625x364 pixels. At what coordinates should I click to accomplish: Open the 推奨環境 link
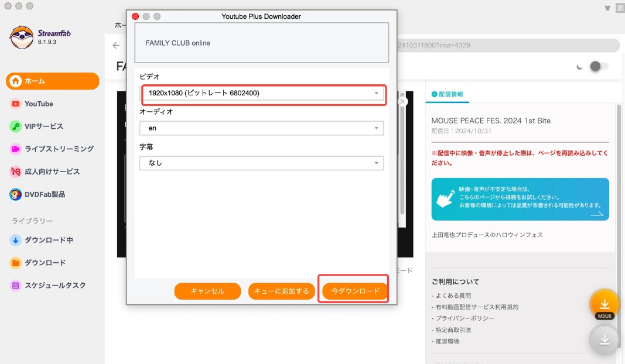[x=448, y=341]
